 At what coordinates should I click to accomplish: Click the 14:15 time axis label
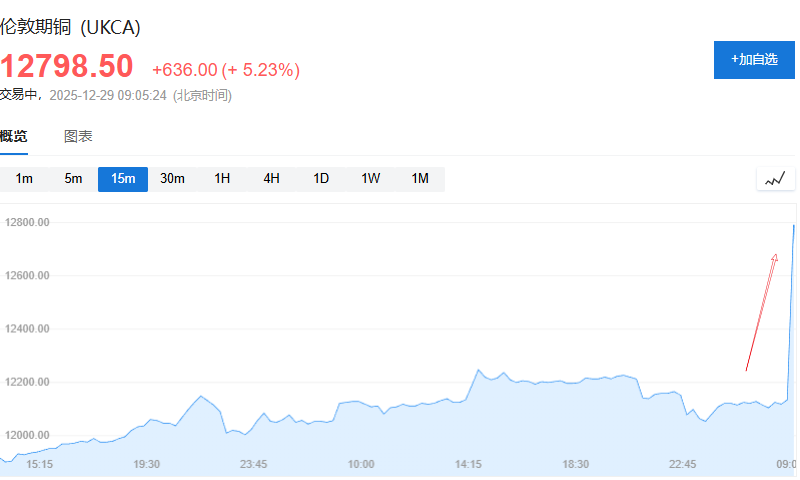point(468,464)
